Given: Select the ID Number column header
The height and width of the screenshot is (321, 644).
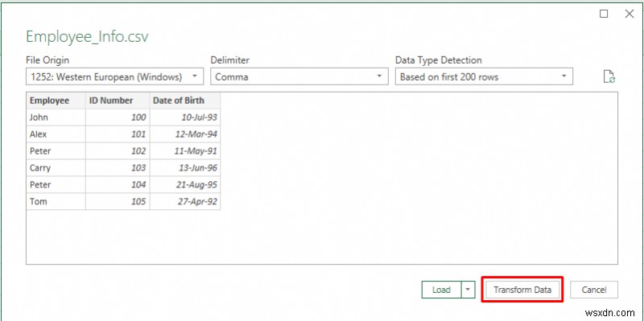Looking at the screenshot, I should [x=118, y=101].
